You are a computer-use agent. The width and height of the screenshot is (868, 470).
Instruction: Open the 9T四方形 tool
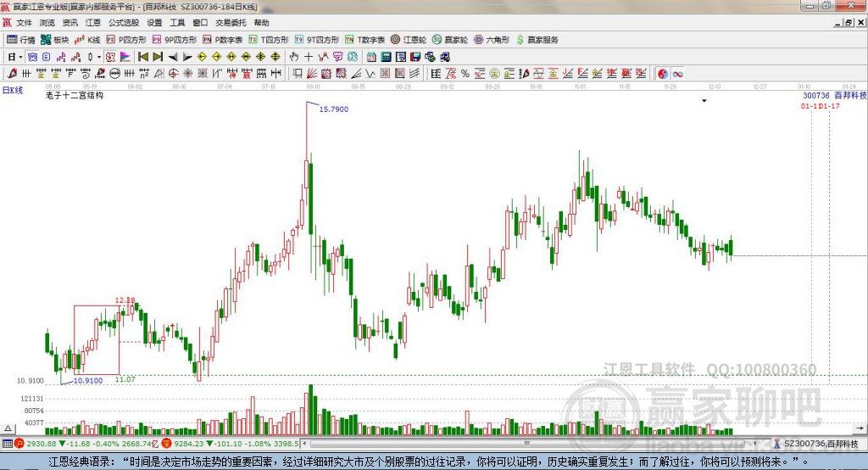click(317, 40)
